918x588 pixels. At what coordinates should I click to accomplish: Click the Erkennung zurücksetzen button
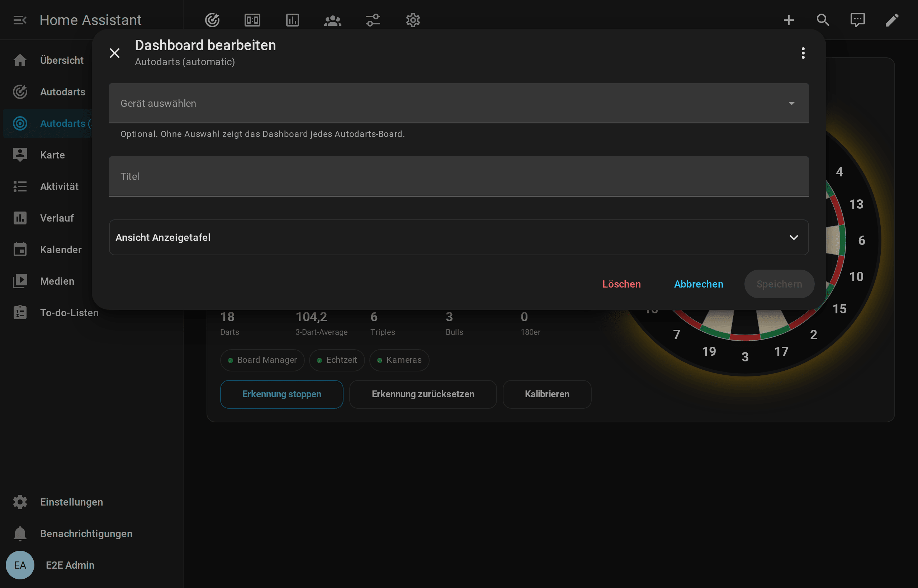tap(423, 394)
